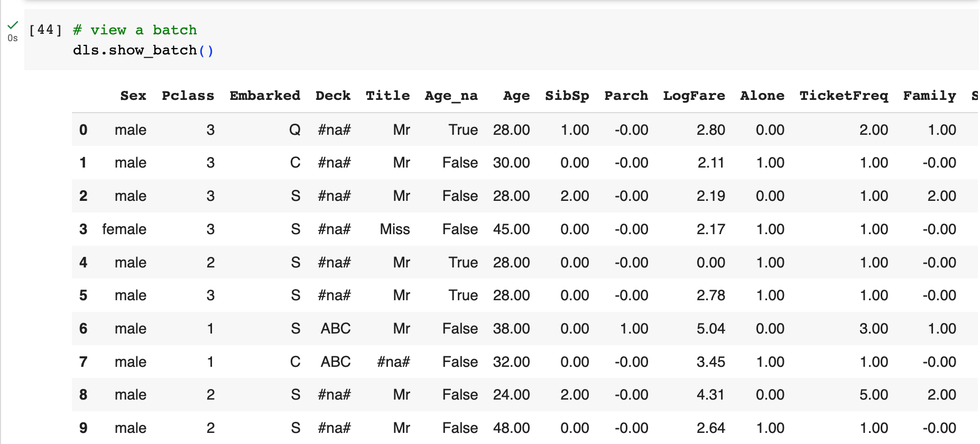This screenshot has height=444, width=980.
Task: Click the LogFare value 5.04
Action: coord(710,329)
